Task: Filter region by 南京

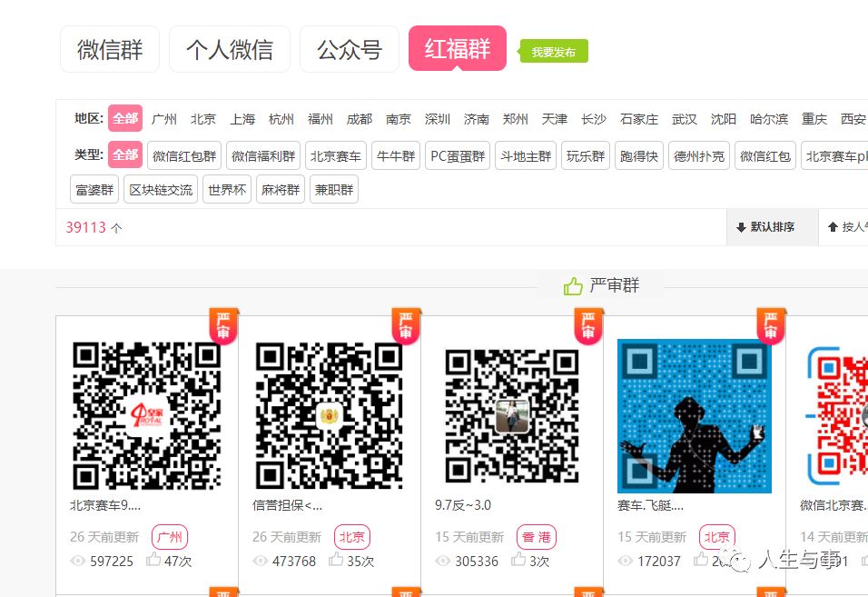Action: (399, 119)
